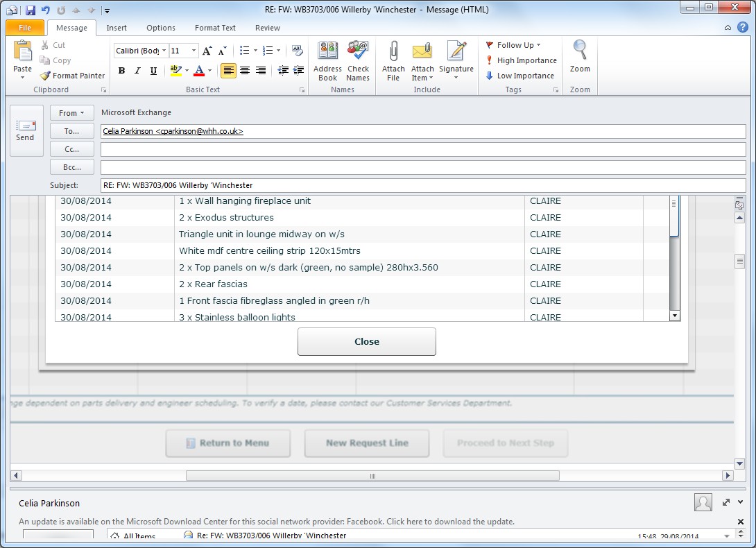Click into the Cc recipient field
Viewport: 756px width, 548px height.
(x=423, y=149)
